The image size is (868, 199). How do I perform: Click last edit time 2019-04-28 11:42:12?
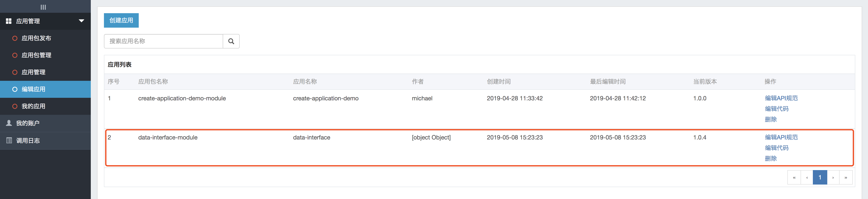(x=618, y=98)
